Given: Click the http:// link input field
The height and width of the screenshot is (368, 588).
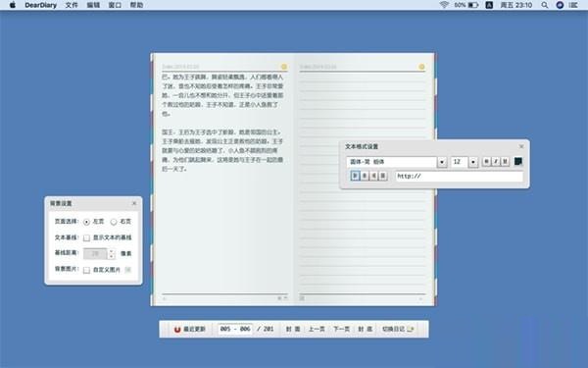Looking at the screenshot, I should click(459, 176).
